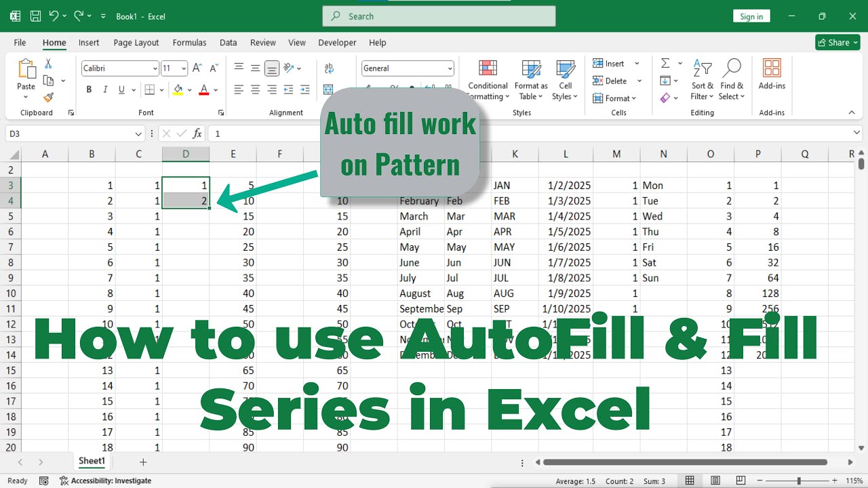
Task: Switch to the Insert tab
Action: click(x=89, y=42)
